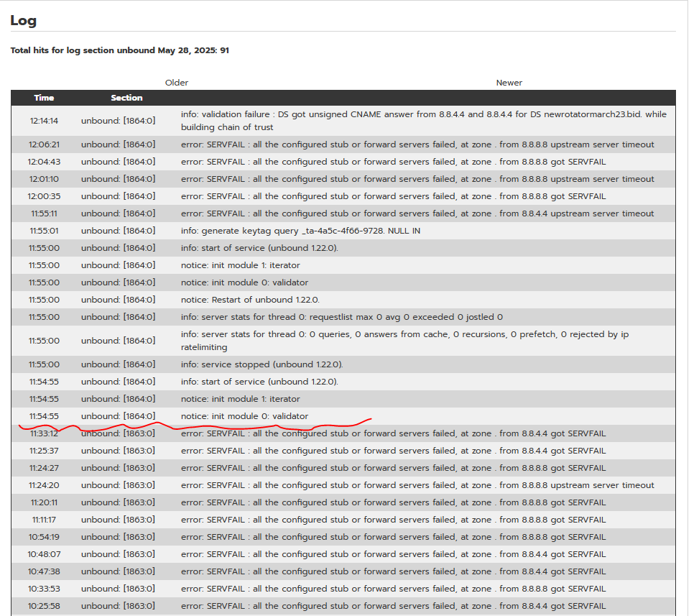Click the 12:04:43 SERVFAIL error message
The width and height of the screenshot is (699, 616).
click(x=393, y=162)
